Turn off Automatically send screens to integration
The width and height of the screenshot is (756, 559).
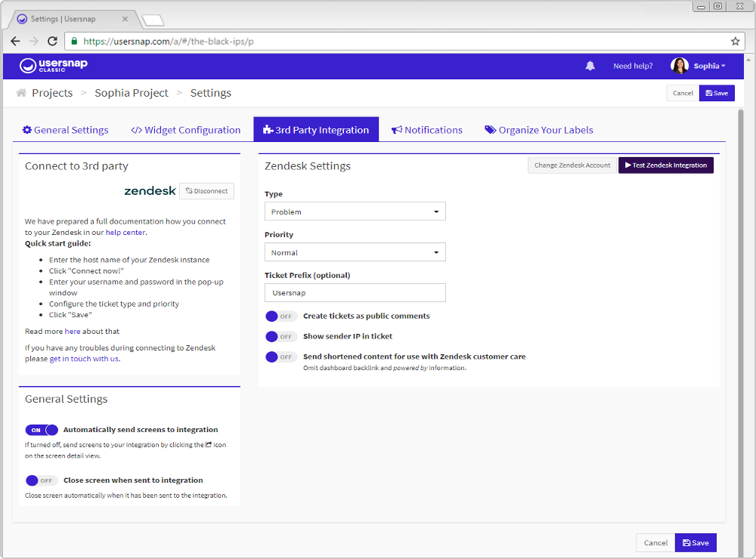42,430
